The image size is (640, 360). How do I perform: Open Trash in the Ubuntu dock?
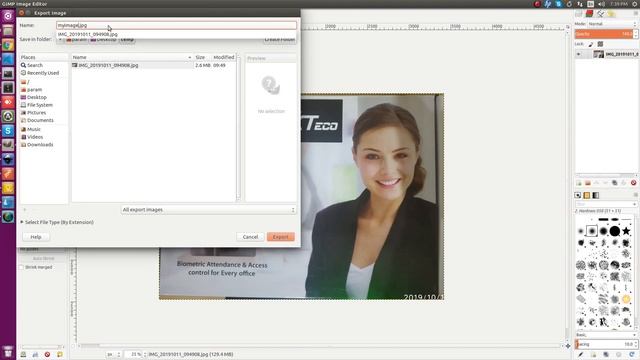8,351
